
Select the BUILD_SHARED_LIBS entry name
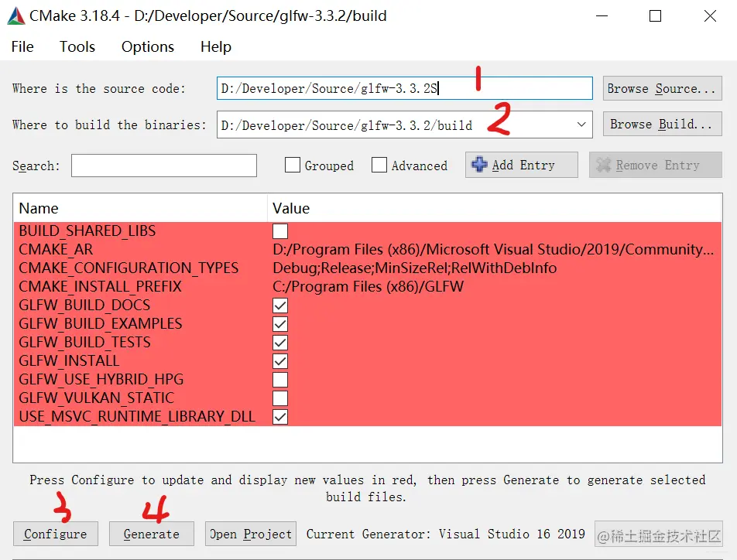[x=87, y=231]
